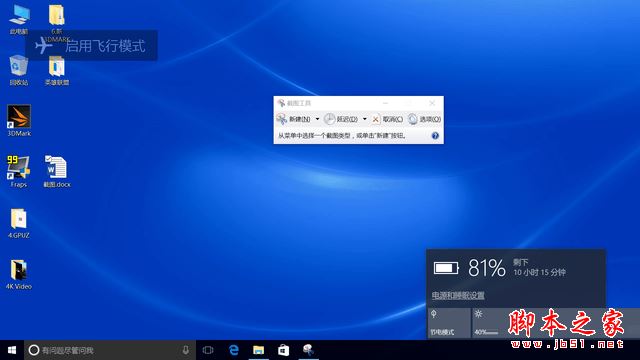
Task: Click 延迟(D) in Snipping Tool
Action: pos(341,119)
